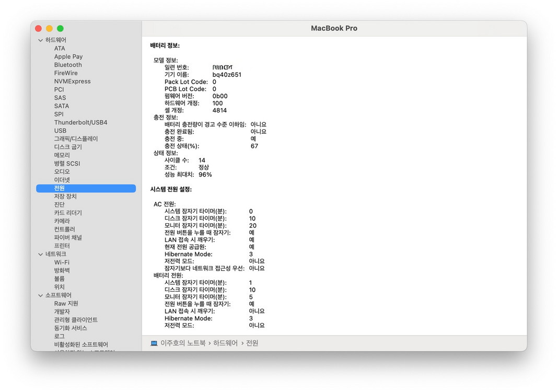Click 하드웨어 breadcrumb in path bar

coord(225,343)
